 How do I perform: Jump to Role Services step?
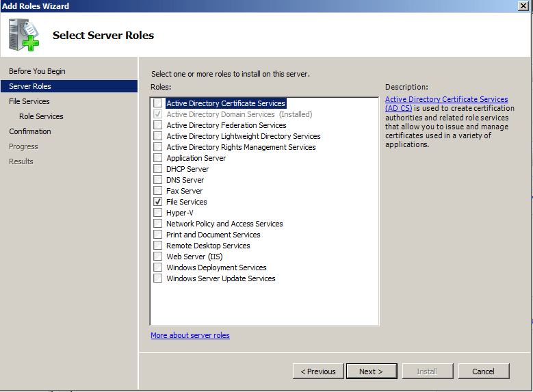click(x=41, y=116)
